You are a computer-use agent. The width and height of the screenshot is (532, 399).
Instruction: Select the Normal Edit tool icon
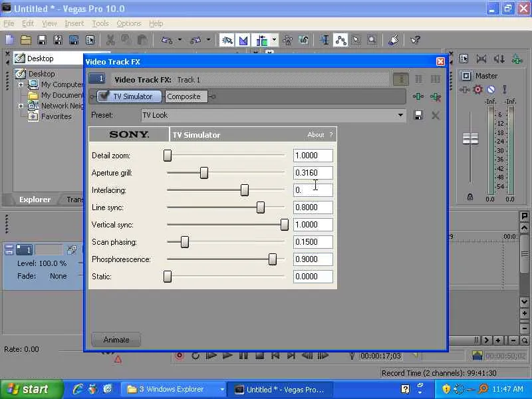(325, 41)
